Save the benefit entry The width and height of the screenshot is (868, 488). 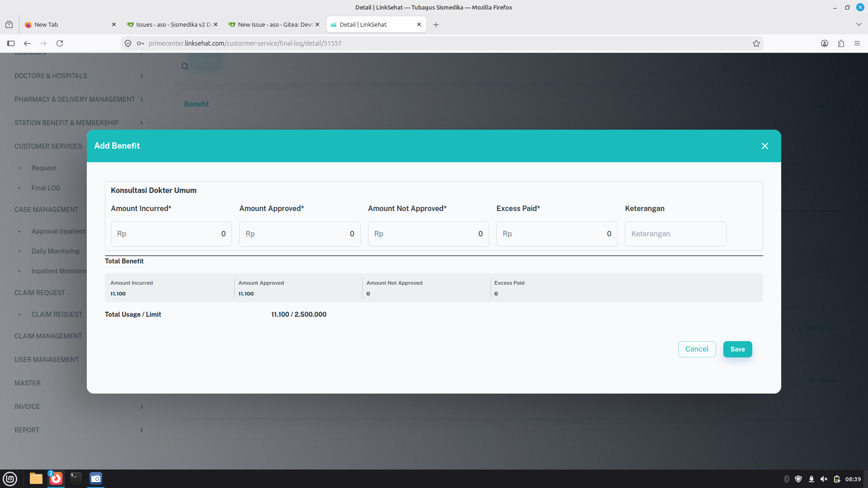737,349
